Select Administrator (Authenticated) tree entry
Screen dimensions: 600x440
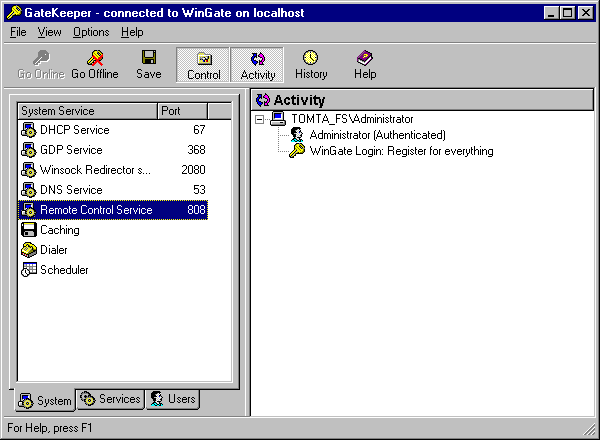coord(377,135)
